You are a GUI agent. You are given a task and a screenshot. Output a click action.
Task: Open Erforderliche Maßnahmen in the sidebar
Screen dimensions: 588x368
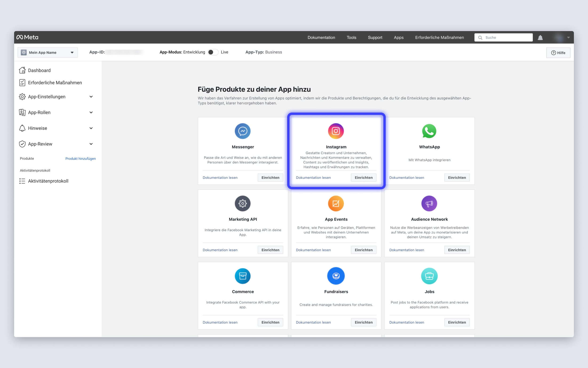coord(55,82)
